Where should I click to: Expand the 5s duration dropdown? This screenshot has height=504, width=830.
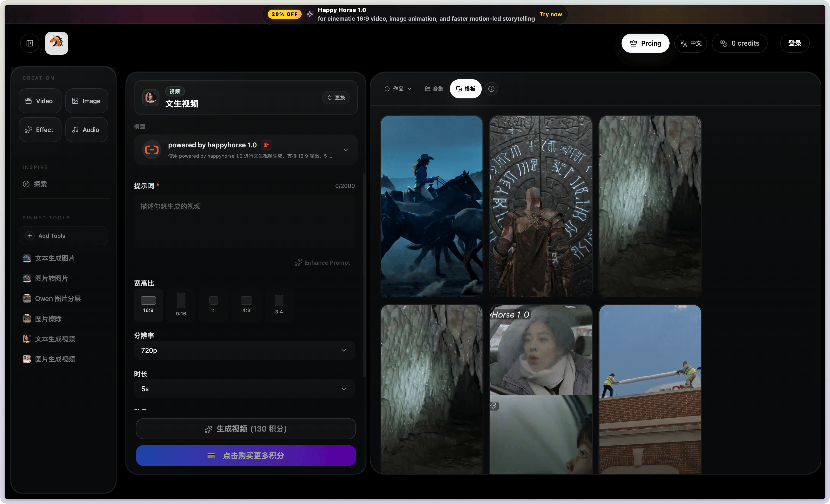click(x=244, y=389)
